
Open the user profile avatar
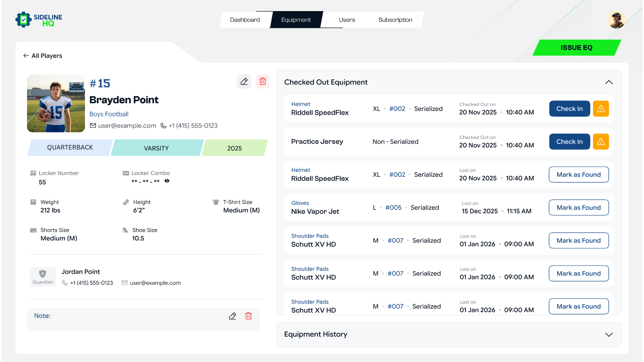click(x=616, y=20)
